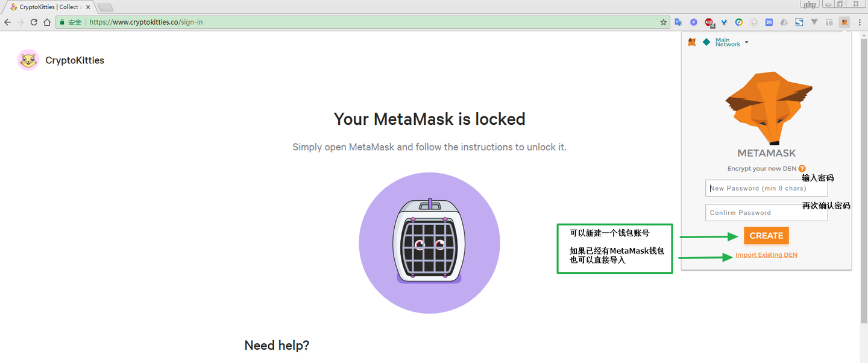Click the page vertical scrollbar

click(863, 181)
